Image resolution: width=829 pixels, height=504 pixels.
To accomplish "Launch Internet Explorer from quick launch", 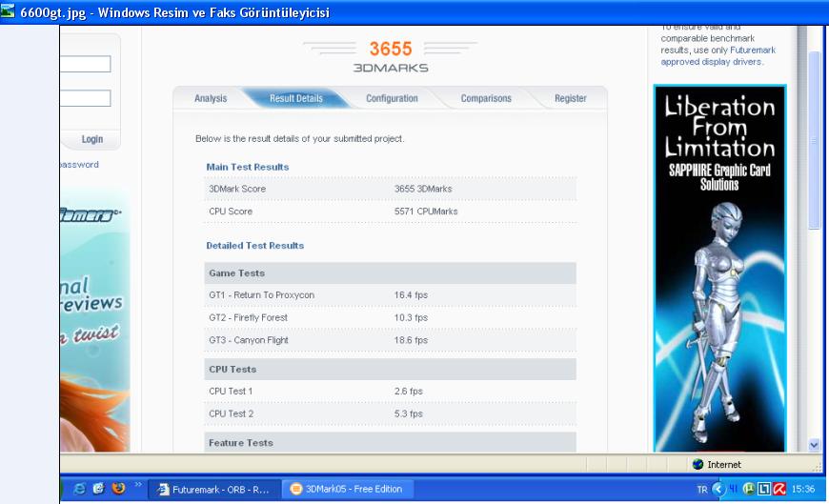I will [79, 489].
